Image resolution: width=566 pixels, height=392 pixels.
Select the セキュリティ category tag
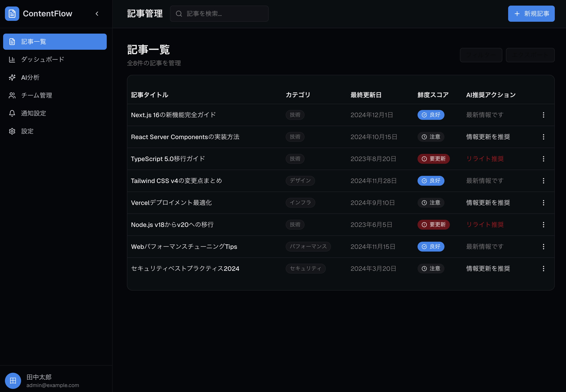coord(305,268)
